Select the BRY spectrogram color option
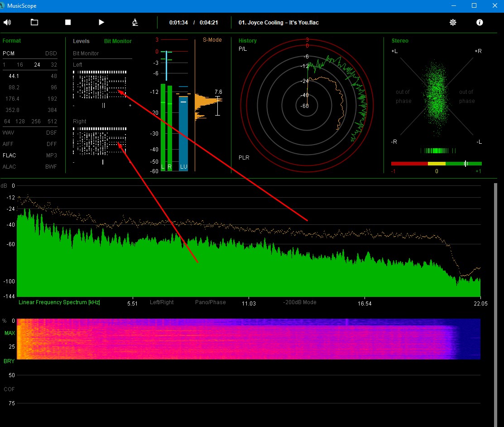The width and height of the screenshot is (504, 427). coord(9,361)
